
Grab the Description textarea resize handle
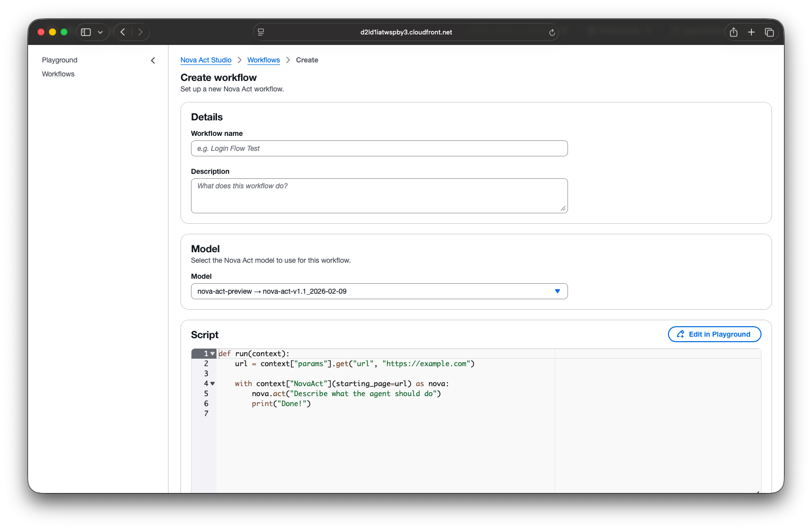point(563,209)
